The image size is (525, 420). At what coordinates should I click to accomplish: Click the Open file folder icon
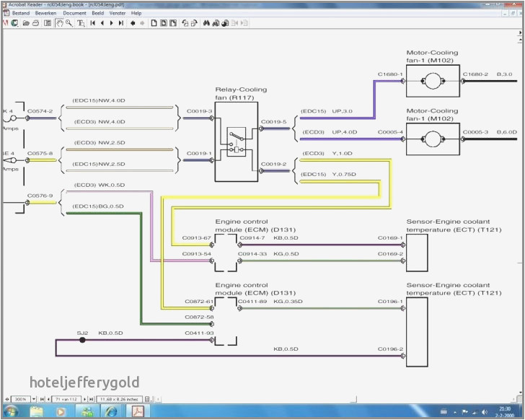25,22
